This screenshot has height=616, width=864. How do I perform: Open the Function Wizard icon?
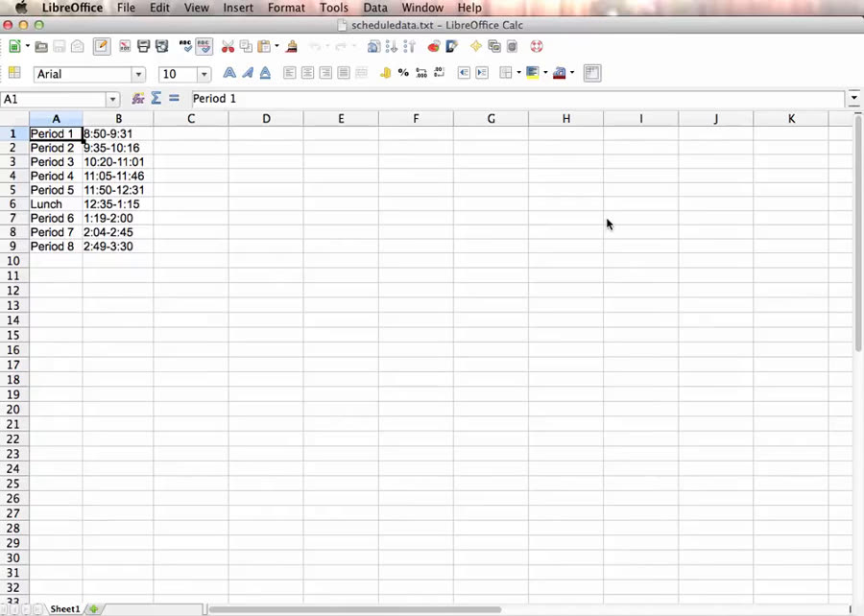coord(137,99)
